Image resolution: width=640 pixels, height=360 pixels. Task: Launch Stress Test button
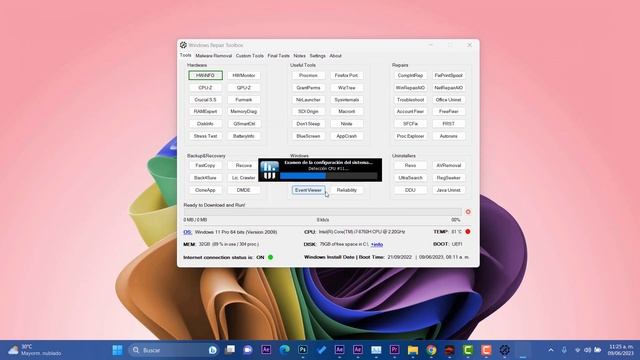[x=205, y=136]
